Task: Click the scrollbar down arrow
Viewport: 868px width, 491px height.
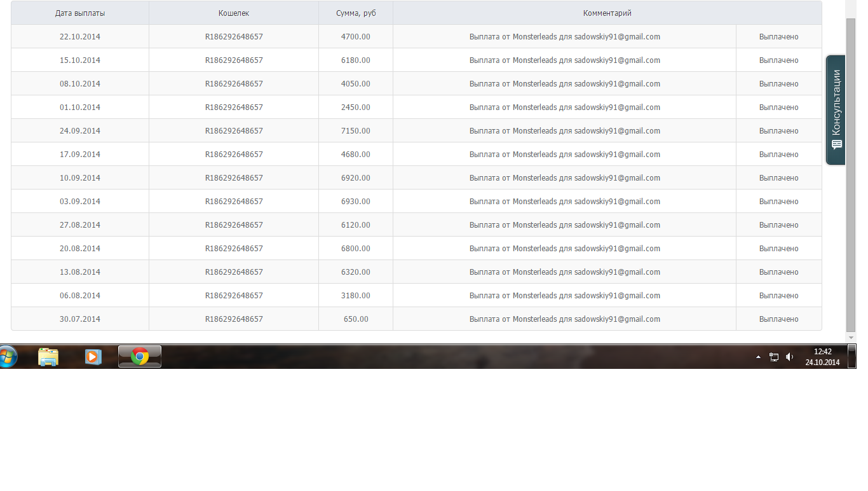Action: pyautogui.click(x=851, y=337)
